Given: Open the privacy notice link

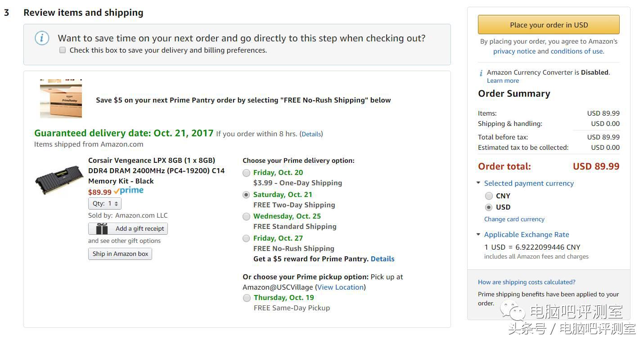Looking at the screenshot, I should tap(514, 51).
